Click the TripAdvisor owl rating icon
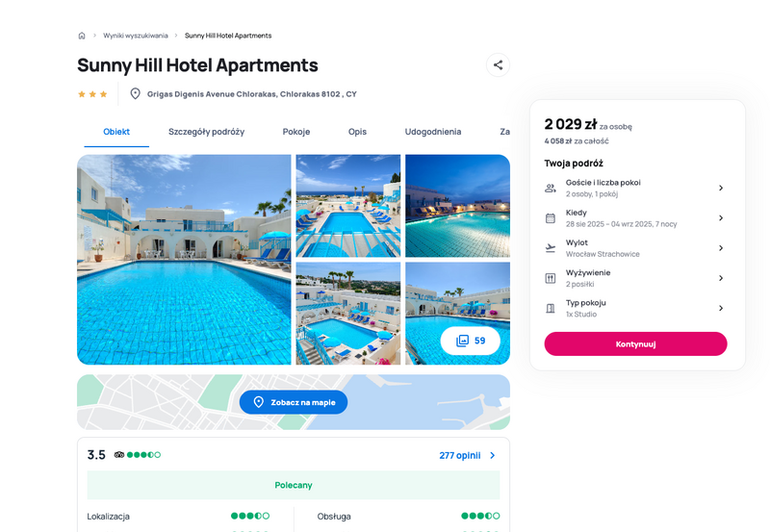 click(x=119, y=455)
